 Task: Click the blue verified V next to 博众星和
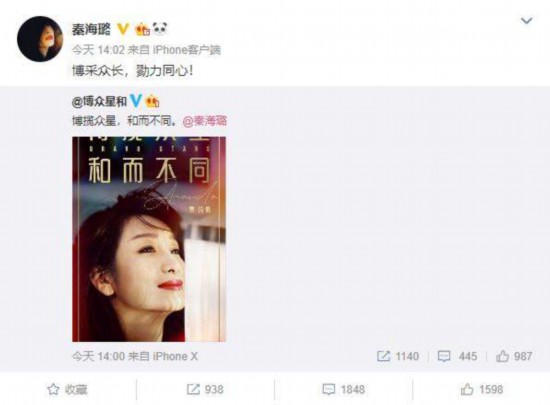tap(136, 101)
